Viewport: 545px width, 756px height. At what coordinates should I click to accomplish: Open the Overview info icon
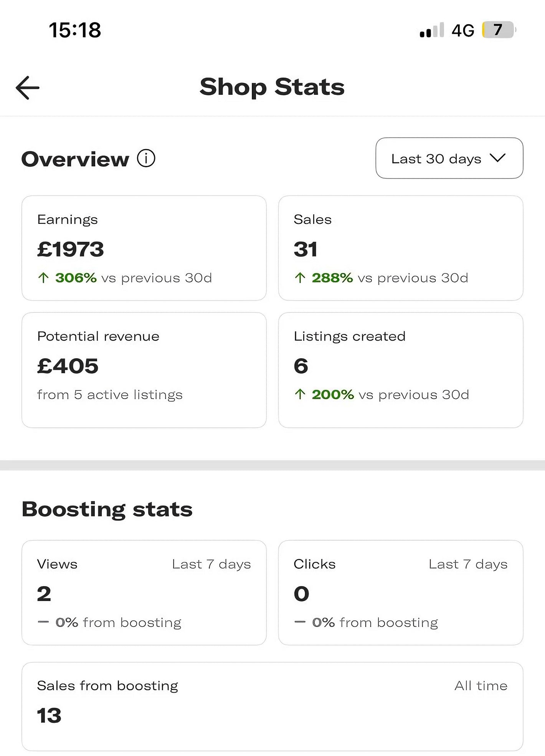click(x=146, y=158)
